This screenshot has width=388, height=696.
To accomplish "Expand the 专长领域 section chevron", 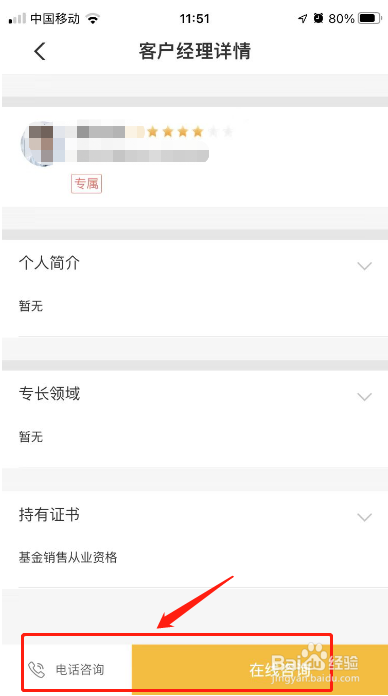I will pos(364,396).
